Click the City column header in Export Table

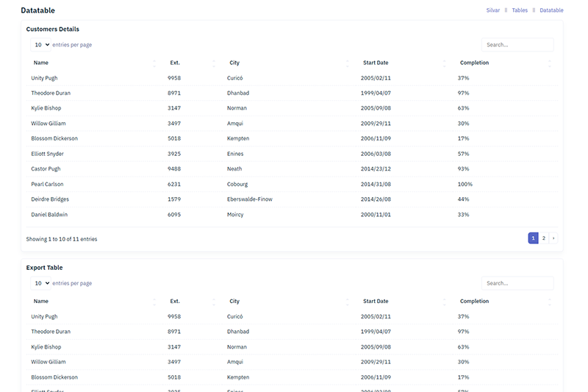point(234,302)
